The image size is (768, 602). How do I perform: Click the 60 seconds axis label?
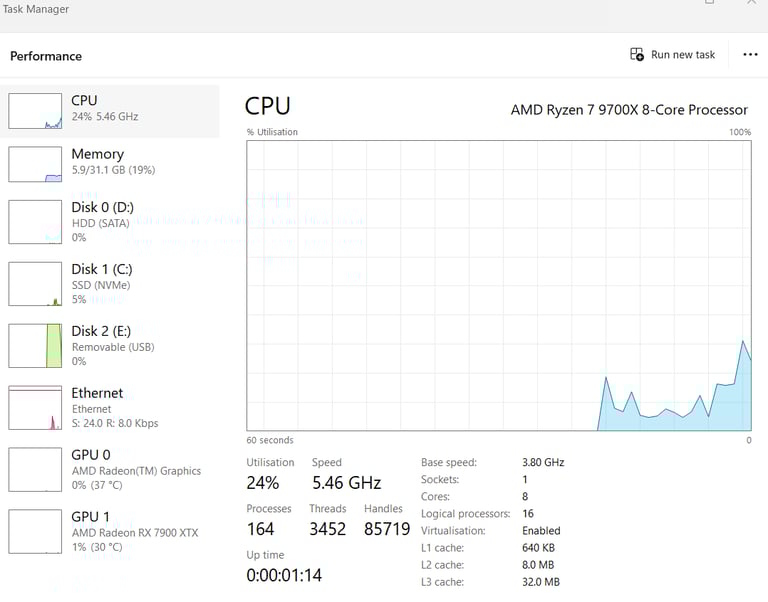pyautogui.click(x=270, y=440)
